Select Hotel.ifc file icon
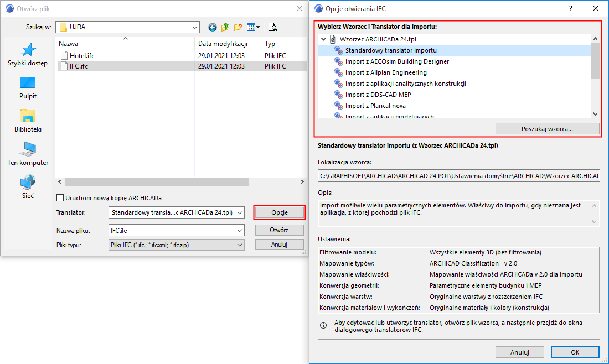The height and width of the screenshot is (364, 609). click(64, 55)
